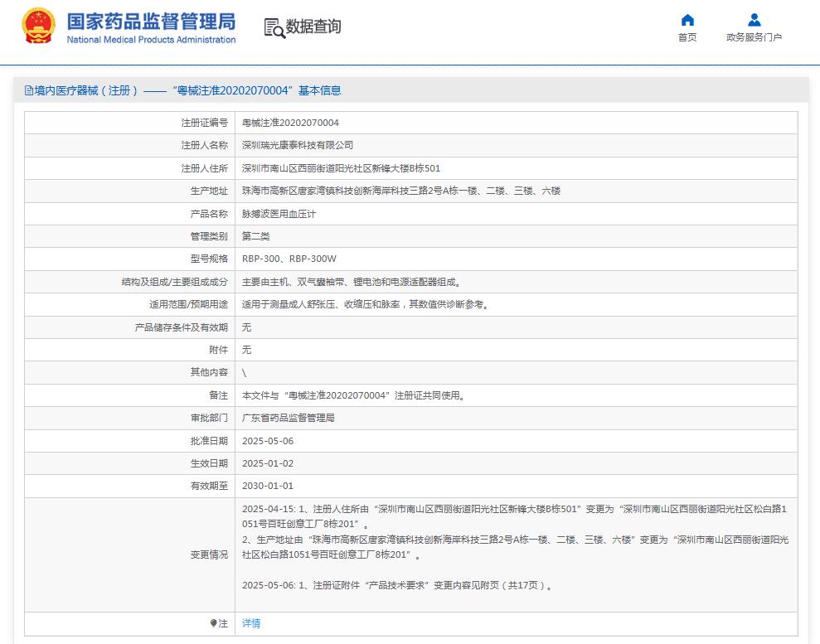Click the 政务服务门户 person icon
Image resolution: width=820 pixels, height=644 pixels.
point(754,21)
